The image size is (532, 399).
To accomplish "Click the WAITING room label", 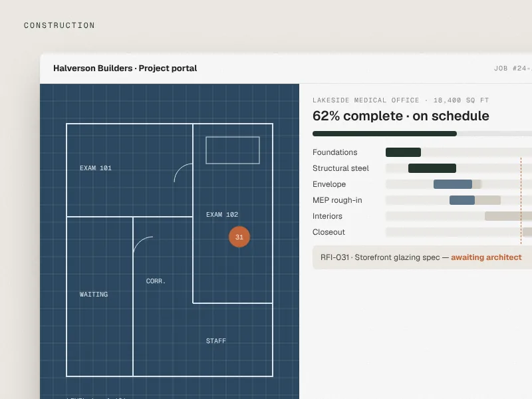I will [x=94, y=294].
